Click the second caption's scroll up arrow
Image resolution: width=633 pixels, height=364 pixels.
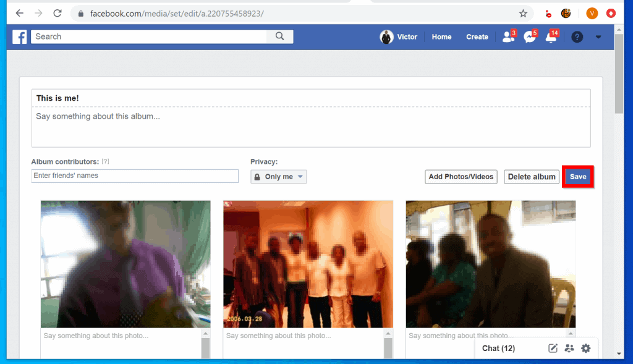point(388,333)
